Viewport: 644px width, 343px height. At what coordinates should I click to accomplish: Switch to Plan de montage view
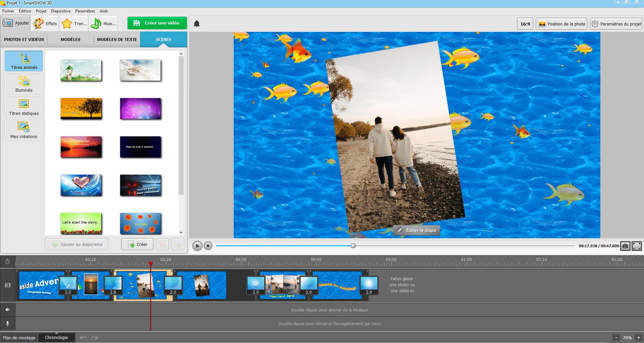18,337
